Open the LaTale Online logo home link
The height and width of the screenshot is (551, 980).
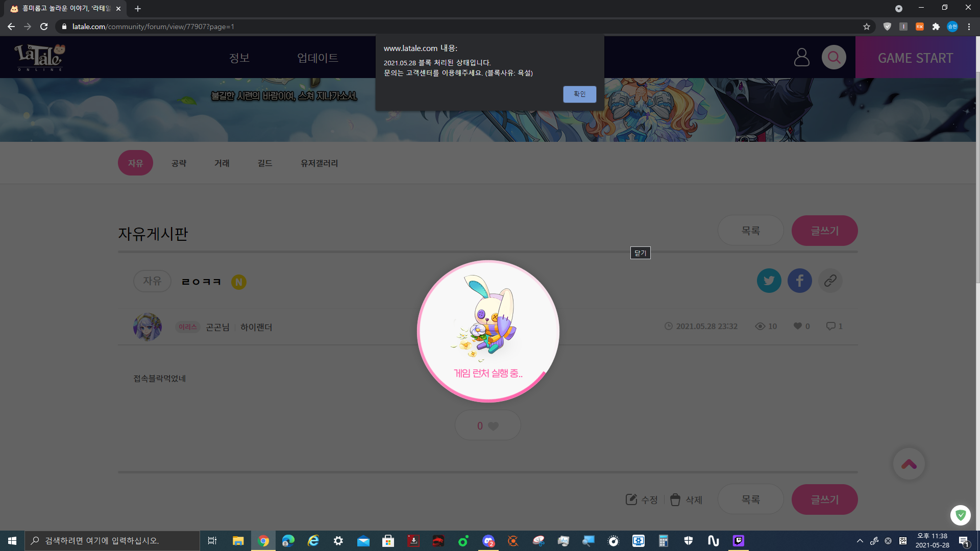pyautogui.click(x=40, y=57)
